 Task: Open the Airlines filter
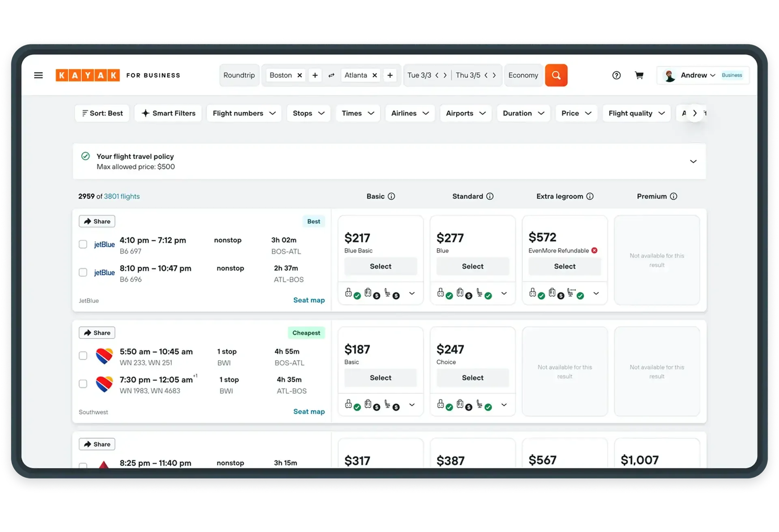[410, 113]
